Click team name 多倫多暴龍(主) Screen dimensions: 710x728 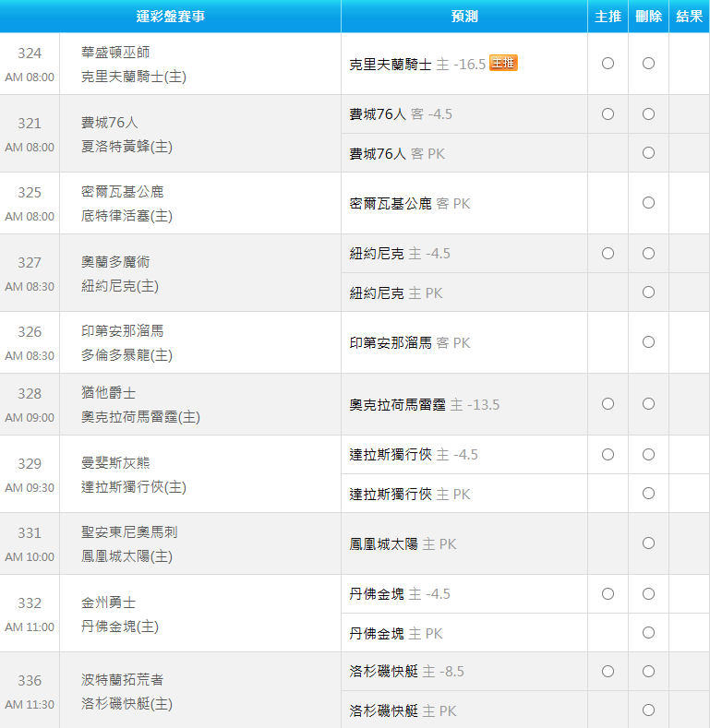(x=126, y=355)
